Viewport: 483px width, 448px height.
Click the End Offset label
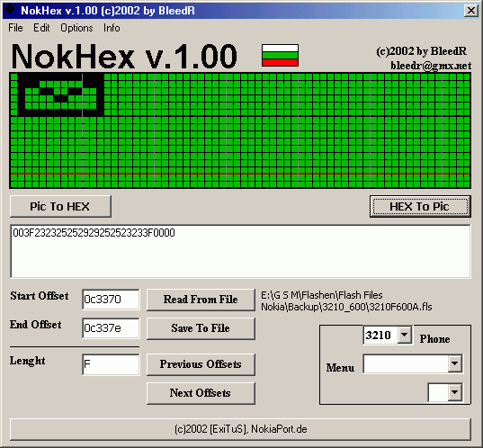pos(36,325)
